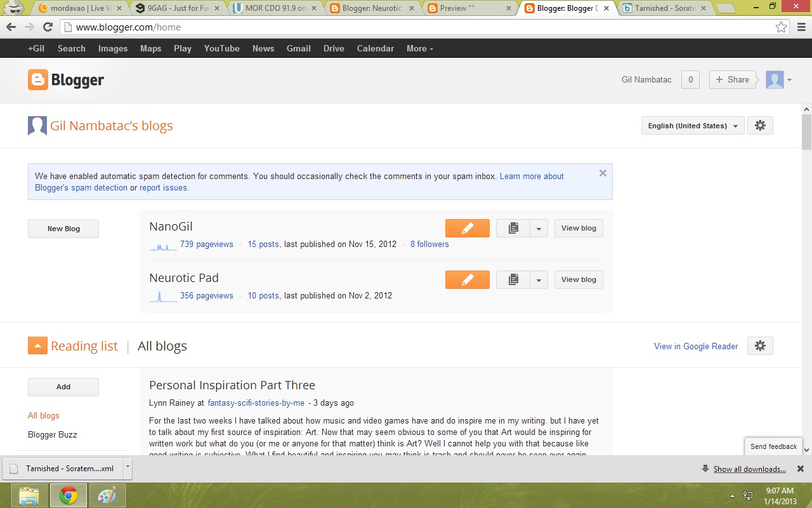Close the downloads bar

(x=800, y=469)
